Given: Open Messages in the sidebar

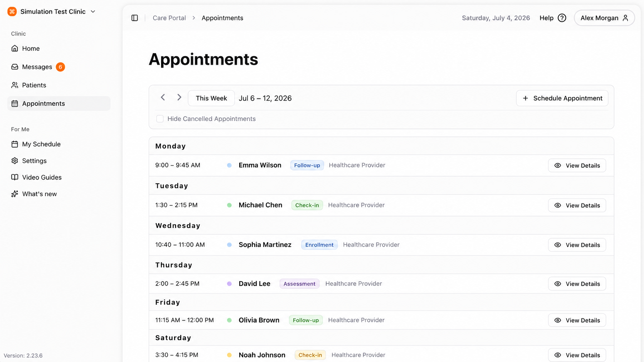Looking at the screenshot, I should point(59,67).
